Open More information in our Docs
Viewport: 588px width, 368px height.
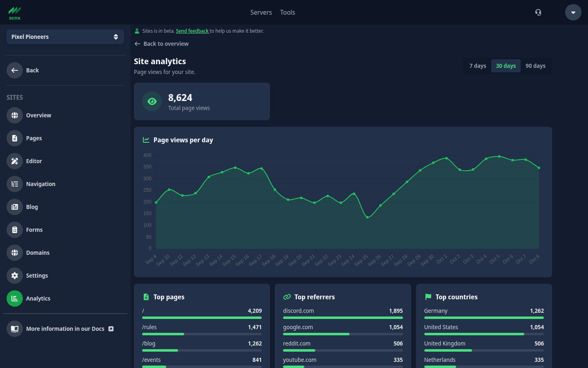[65, 329]
